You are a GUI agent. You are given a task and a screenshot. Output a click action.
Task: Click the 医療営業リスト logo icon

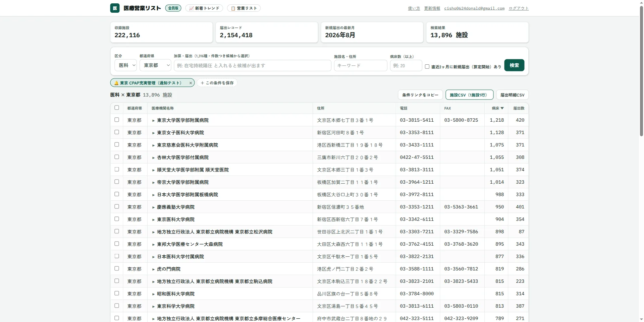[115, 8]
